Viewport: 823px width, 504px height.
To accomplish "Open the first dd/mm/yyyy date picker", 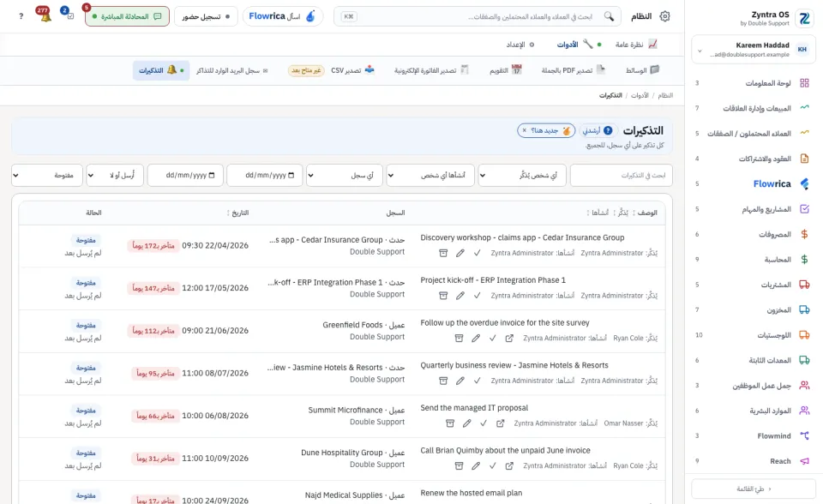I will [x=265, y=176].
